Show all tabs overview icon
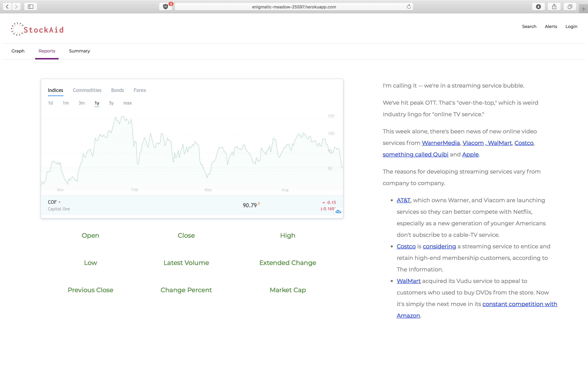Image resolution: width=588 pixels, height=367 pixels. (570, 7)
